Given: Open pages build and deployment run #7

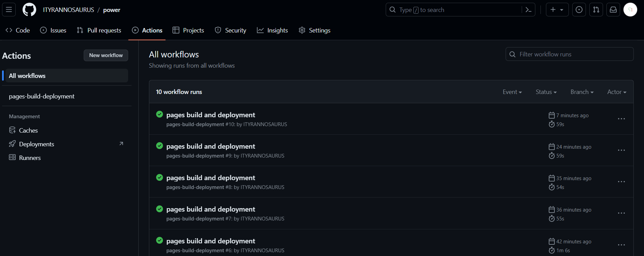Looking at the screenshot, I should click(x=210, y=209).
